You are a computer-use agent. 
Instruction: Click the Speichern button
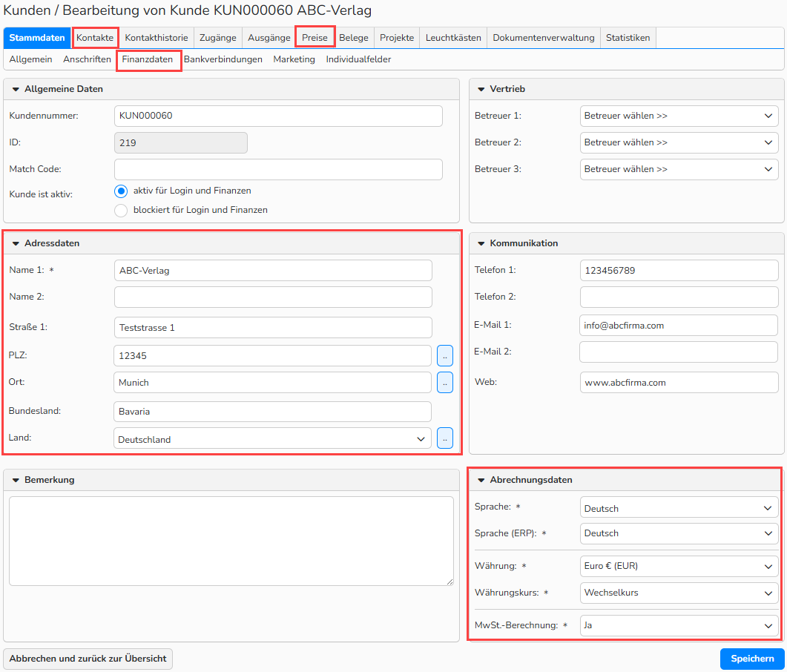click(752, 659)
